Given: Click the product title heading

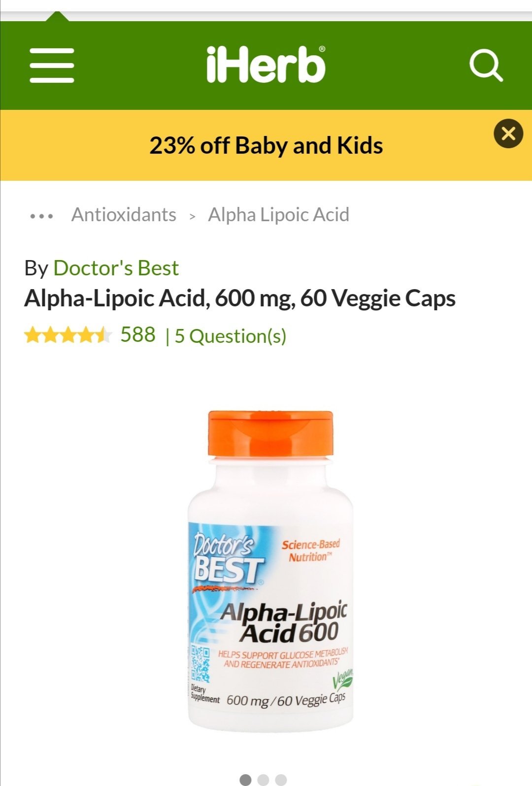Looking at the screenshot, I should click(x=240, y=298).
